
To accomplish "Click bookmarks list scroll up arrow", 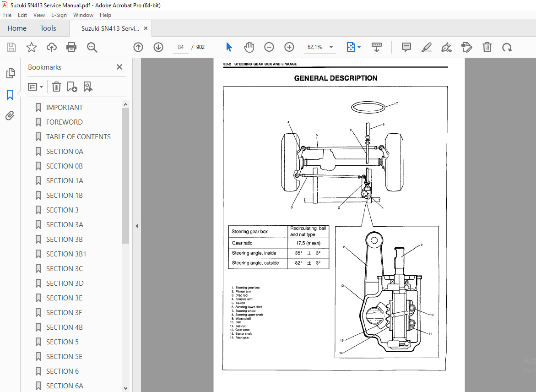I will point(125,104).
